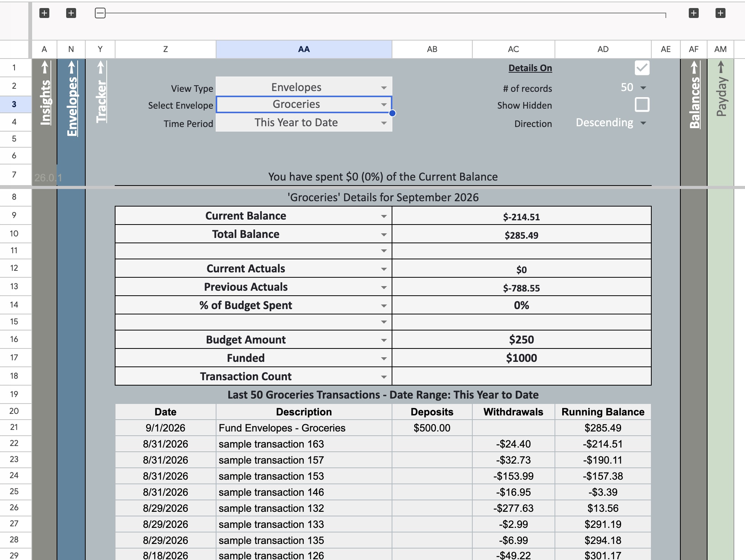Open dropdown arrow for Current Actuals row

[x=384, y=269]
